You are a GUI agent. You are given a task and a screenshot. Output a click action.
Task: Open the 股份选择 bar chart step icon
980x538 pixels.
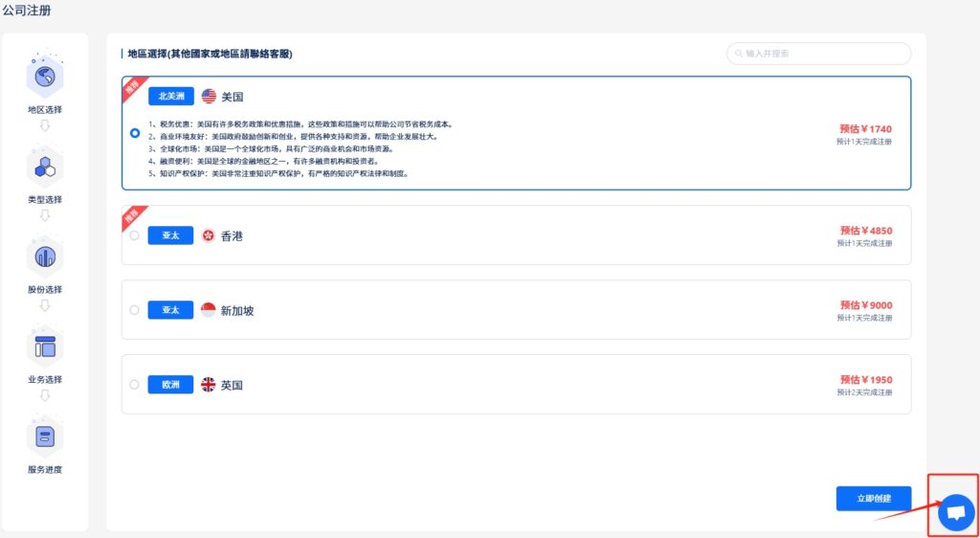click(x=45, y=257)
